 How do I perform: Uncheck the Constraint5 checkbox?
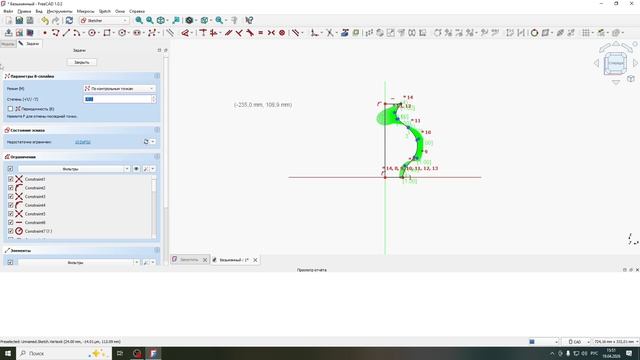coord(11,213)
